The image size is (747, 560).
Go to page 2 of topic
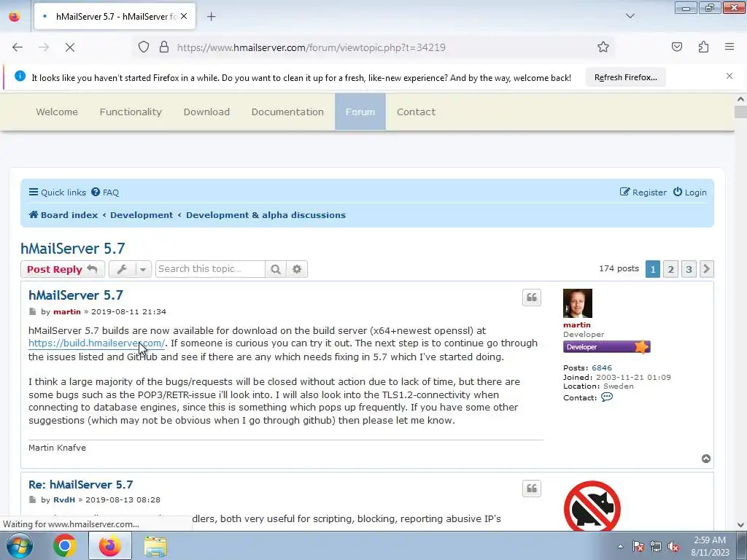(671, 270)
